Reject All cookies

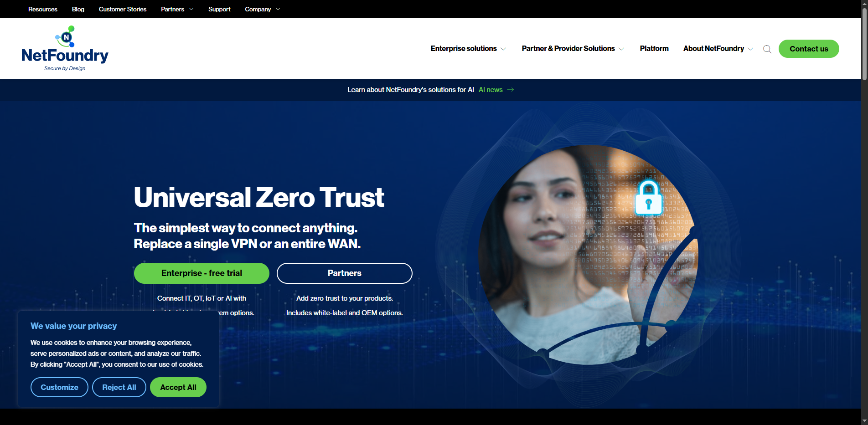pyautogui.click(x=119, y=387)
